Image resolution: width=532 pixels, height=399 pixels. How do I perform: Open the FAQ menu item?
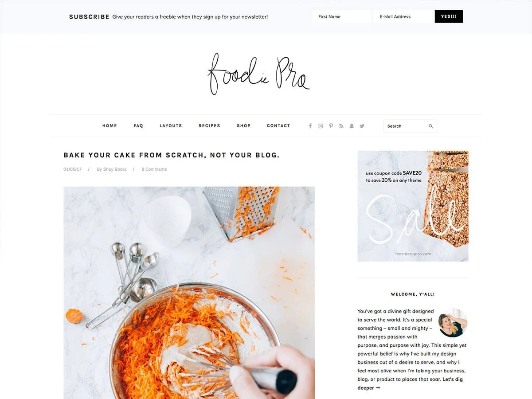pyautogui.click(x=138, y=126)
